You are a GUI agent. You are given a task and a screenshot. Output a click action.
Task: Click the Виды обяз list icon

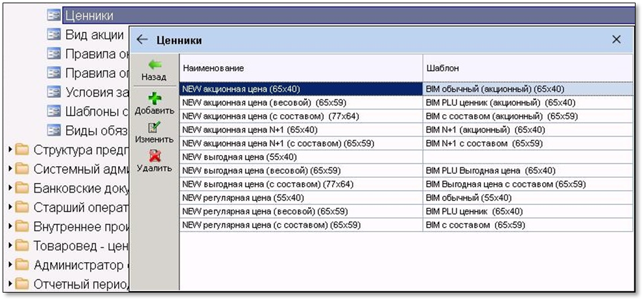[54, 130]
